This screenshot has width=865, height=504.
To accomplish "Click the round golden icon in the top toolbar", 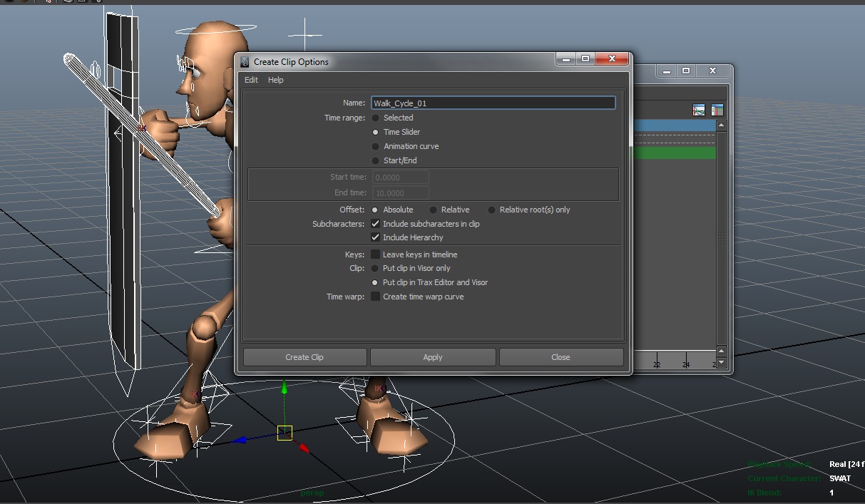I will coord(25,3).
